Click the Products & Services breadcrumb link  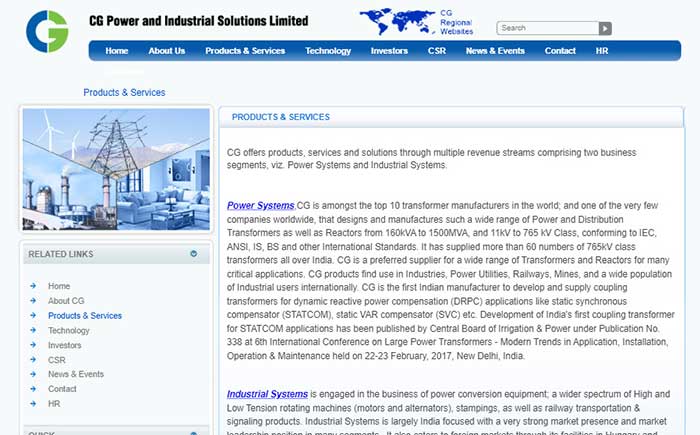[x=124, y=92]
